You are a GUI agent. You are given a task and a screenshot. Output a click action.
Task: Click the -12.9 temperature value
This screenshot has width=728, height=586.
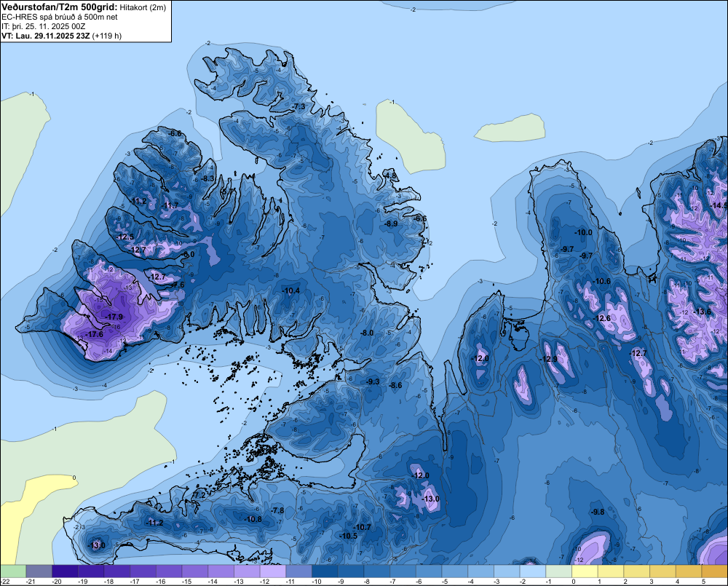pos(549,359)
